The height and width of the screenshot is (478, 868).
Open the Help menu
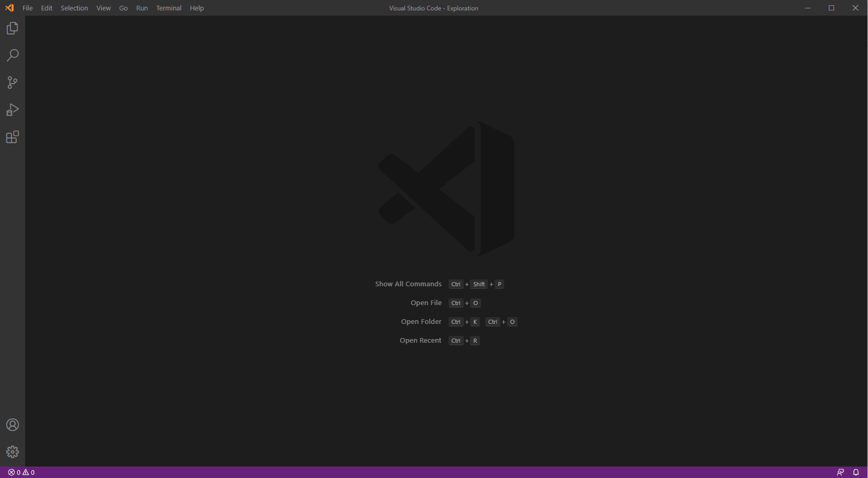[197, 8]
